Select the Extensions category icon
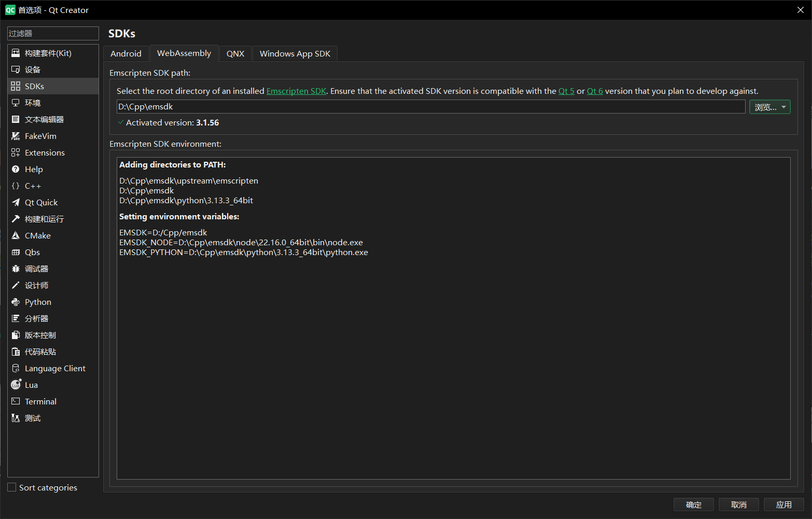The width and height of the screenshot is (812, 519). (16, 152)
